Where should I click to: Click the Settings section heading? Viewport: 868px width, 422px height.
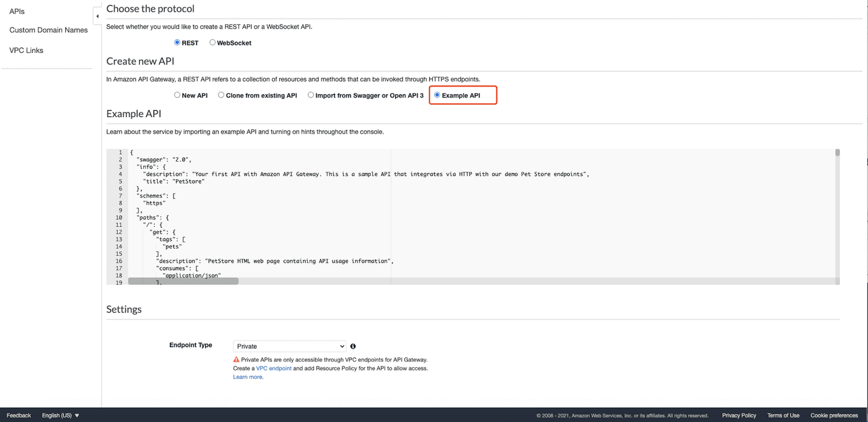(x=124, y=309)
